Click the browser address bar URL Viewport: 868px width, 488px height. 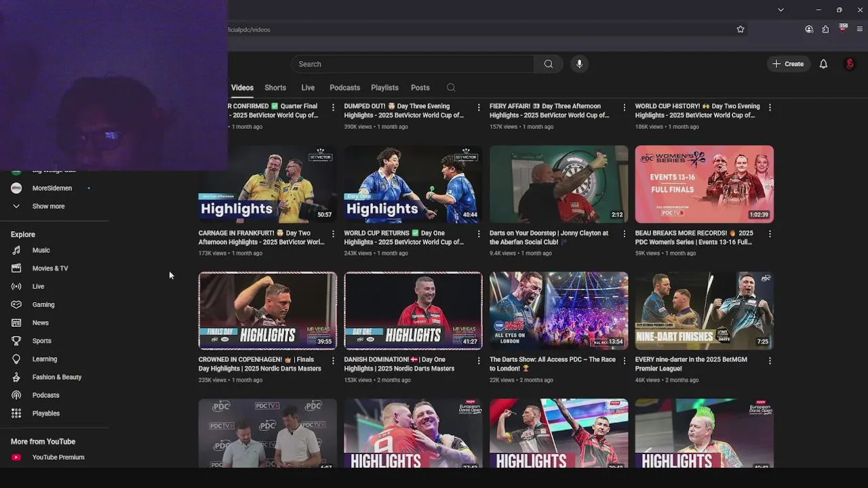(x=249, y=30)
